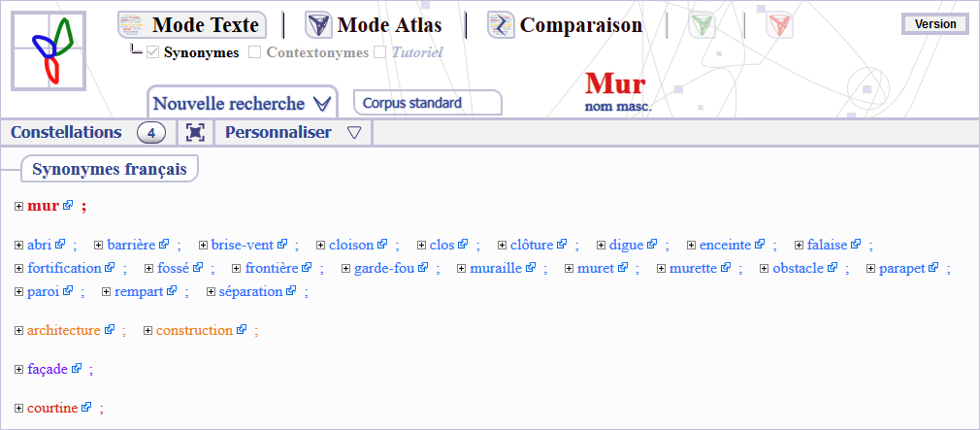980x430 pixels.
Task: Toggle the Synonymes checkbox
Action: [152, 52]
